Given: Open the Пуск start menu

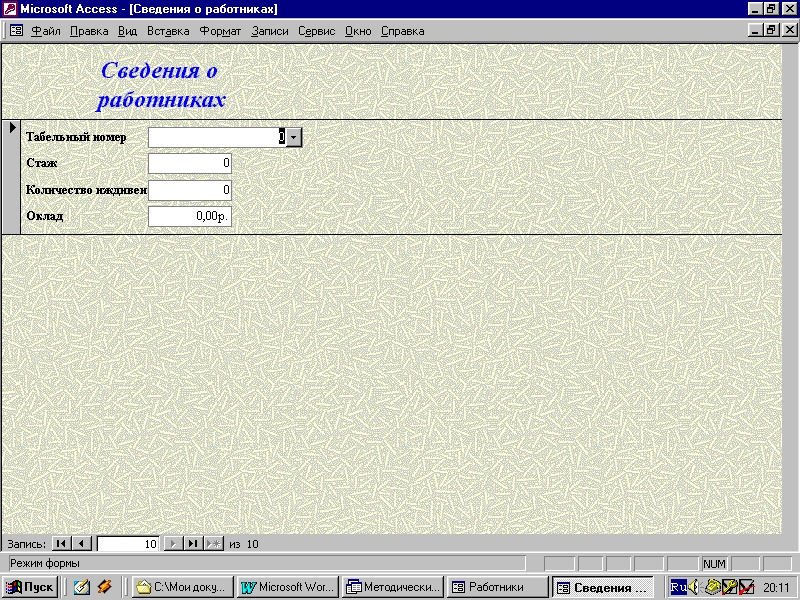Looking at the screenshot, I should click(30, 587).
